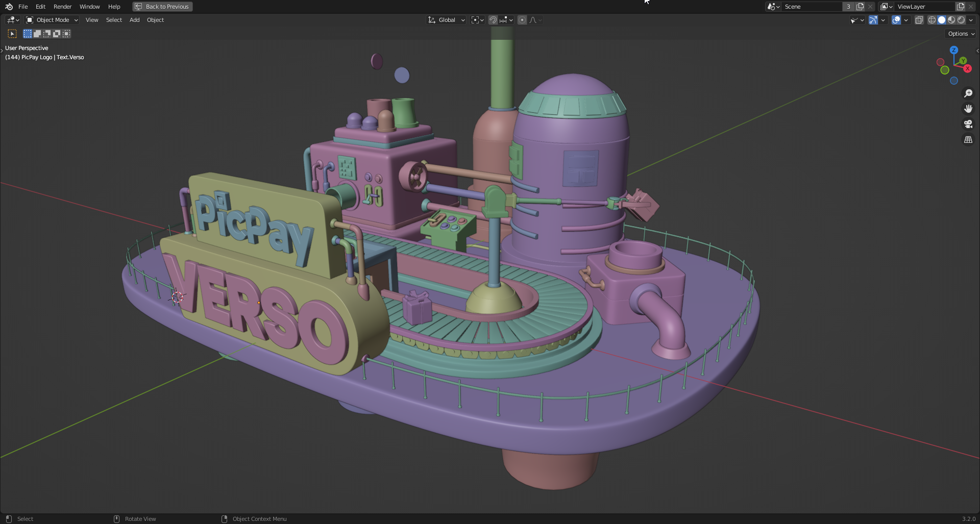Toggle snapping magnet icon

(493, 20)
